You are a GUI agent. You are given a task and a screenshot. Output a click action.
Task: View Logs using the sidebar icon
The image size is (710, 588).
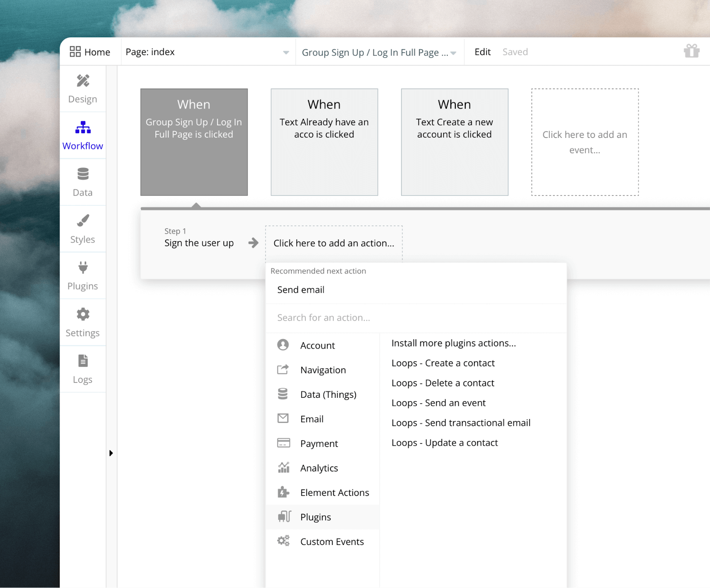tap(83, 369)
